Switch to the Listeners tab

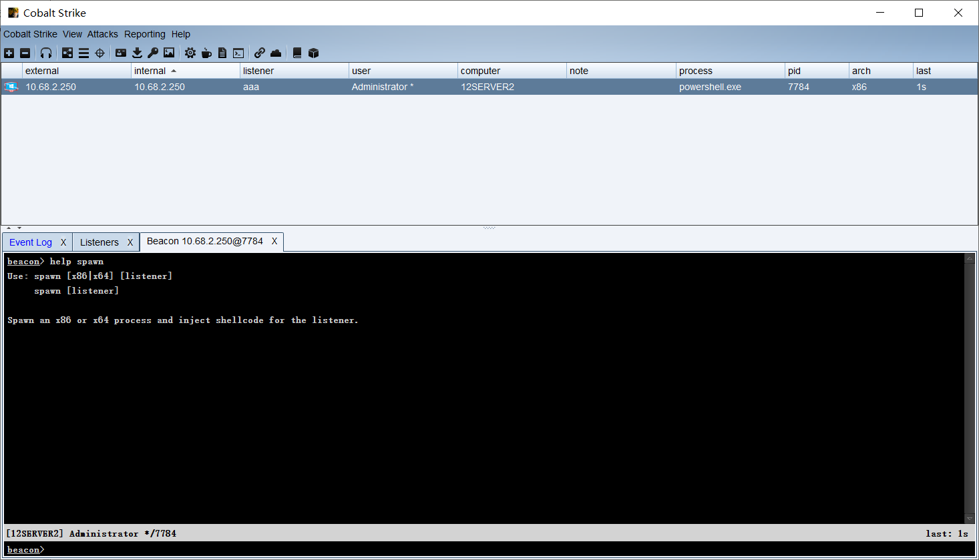[x=100, y=242]
